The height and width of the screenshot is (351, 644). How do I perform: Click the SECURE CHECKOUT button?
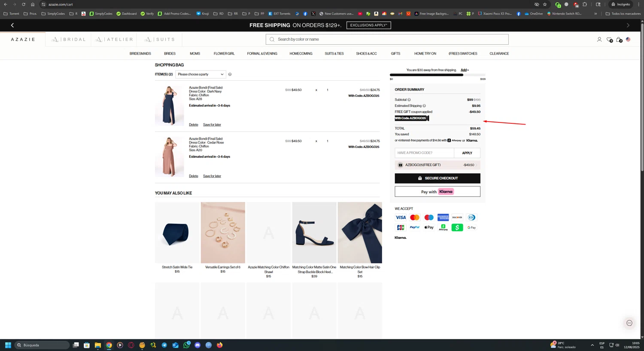click(437, 178)
